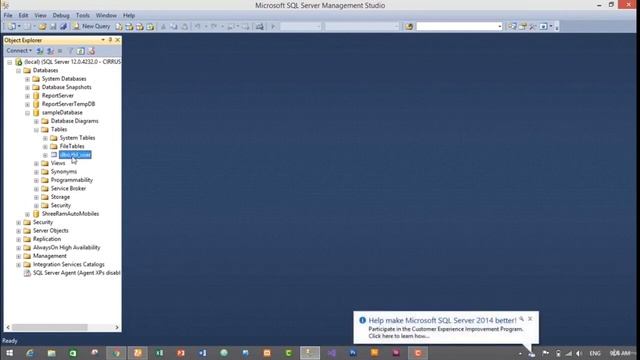Click the Properties window wrench icon in toolbar
640x360 pixels.
pyautogui.click(x=533, y=27)
